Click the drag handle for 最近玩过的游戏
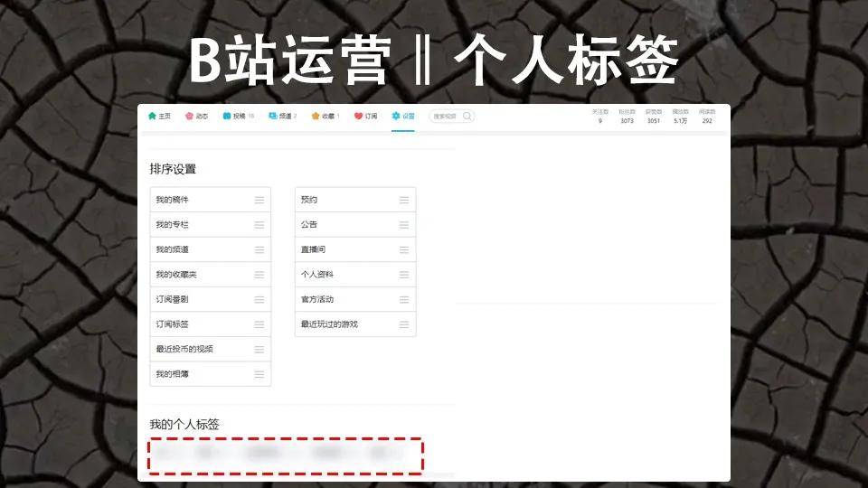This screenshot has width=868, height=488. pos(404,324)
